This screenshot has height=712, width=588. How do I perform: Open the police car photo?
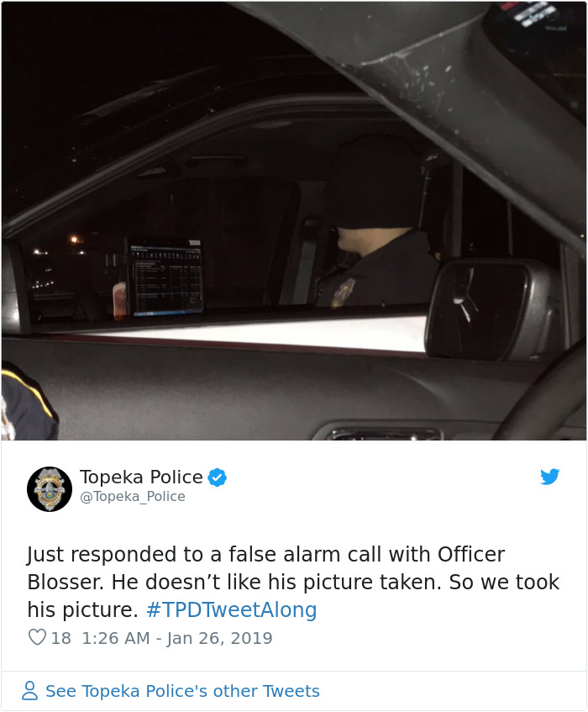point(294,221)
